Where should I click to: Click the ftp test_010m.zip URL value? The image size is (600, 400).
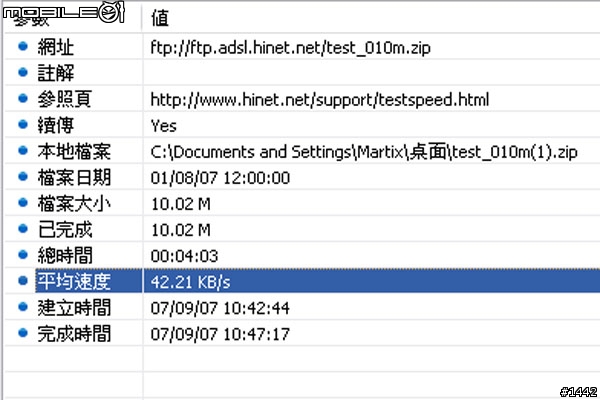click(290, 48)
